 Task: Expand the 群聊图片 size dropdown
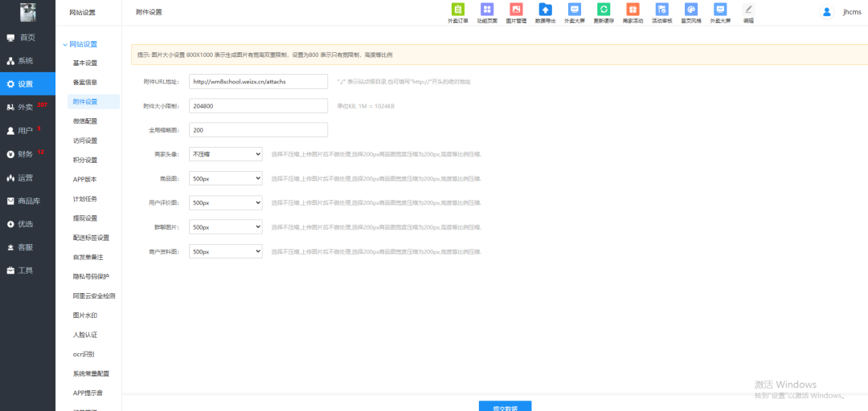(225, 227)
